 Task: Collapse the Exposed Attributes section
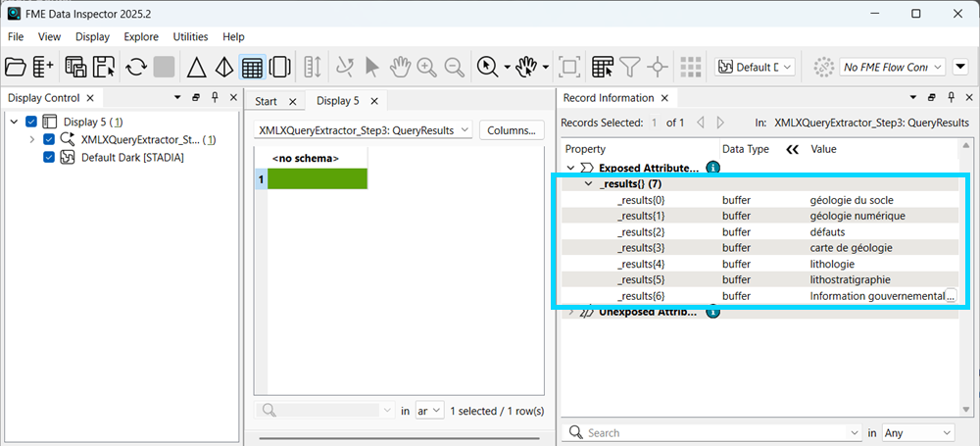[x=570, y=168]
